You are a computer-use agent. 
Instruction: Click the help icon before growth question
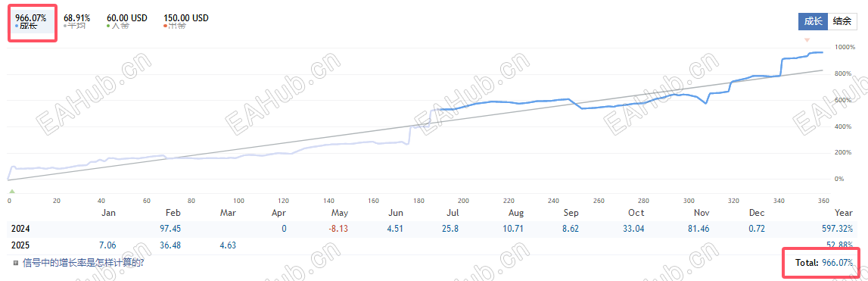coord(16,263)
